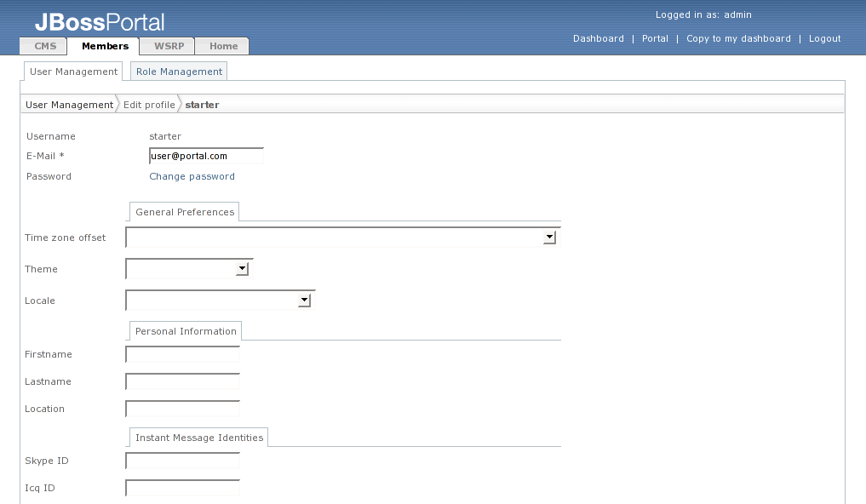Select the Location text field
Viewport: 866px width, 504px height.
point(183,409)
